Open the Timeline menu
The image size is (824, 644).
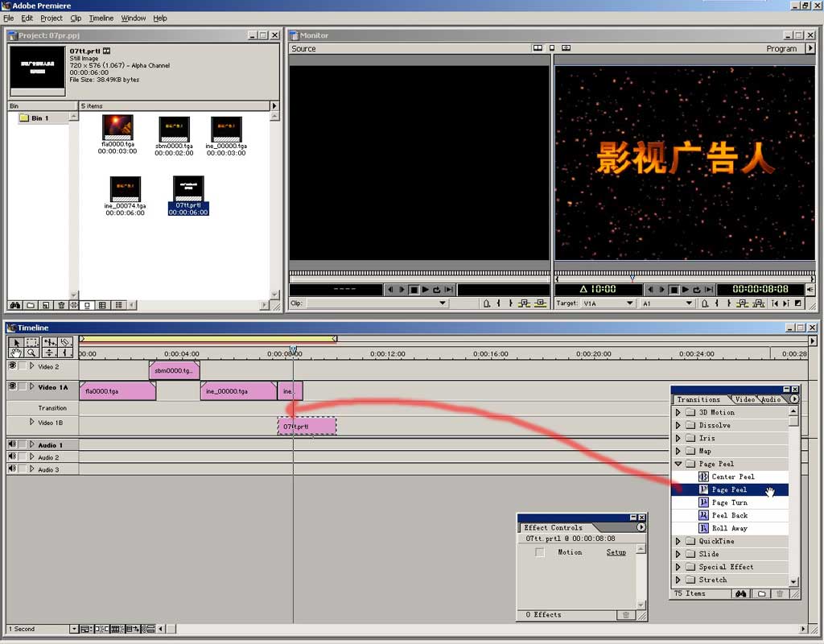coord(101,18)
